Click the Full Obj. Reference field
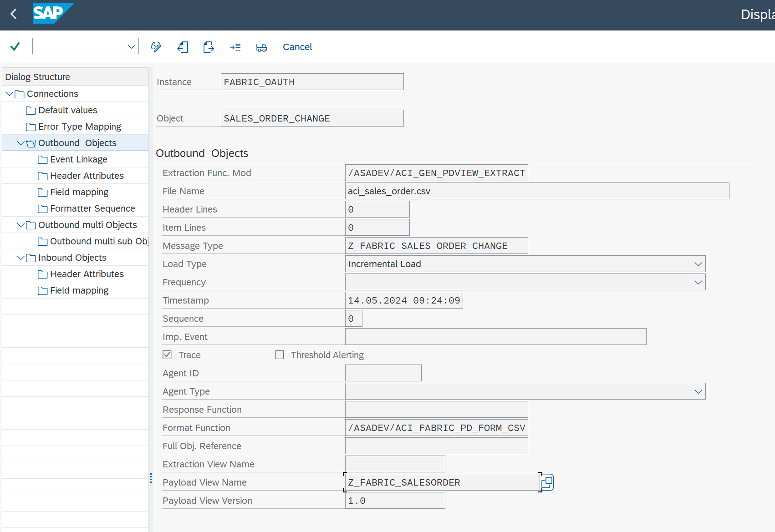Viewport: 775px width, 532px height. coord(437,446)
